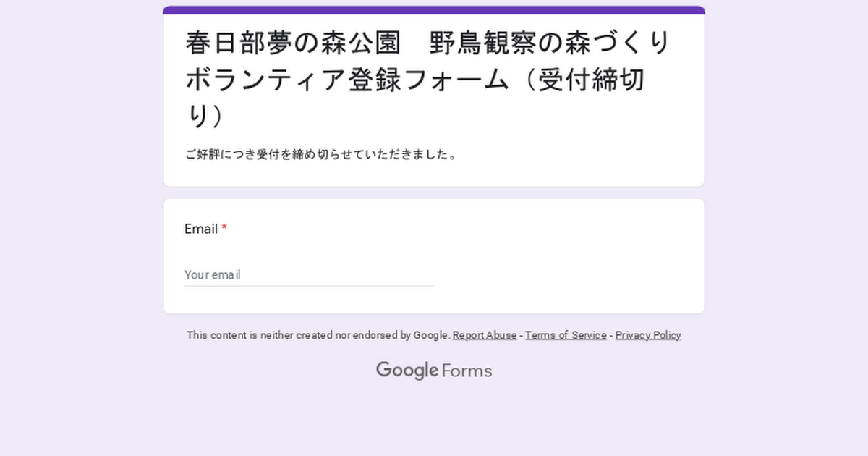Click the Google Forms logo

pos(434,371)
